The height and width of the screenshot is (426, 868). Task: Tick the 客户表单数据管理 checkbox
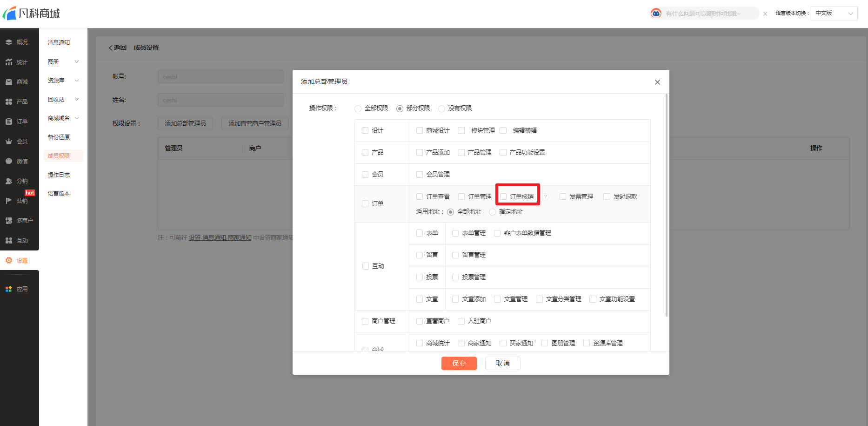click(x=497, y=233)
